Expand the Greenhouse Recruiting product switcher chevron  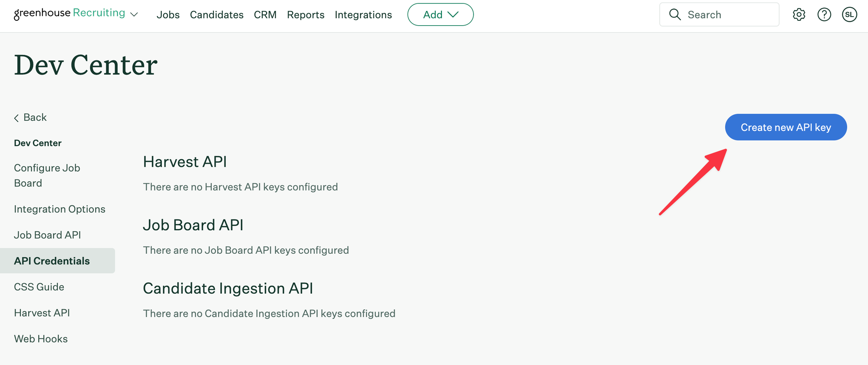point(134,15)
